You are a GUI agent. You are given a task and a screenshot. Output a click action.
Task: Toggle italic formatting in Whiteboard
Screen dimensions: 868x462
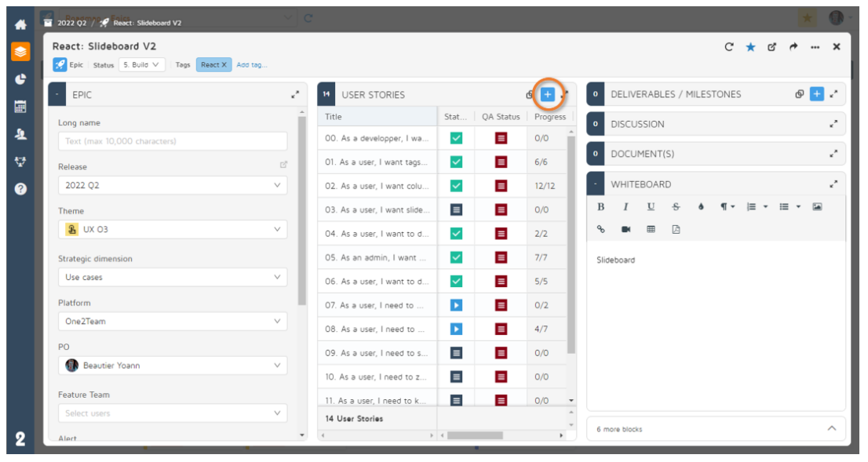tap(625, 207)
